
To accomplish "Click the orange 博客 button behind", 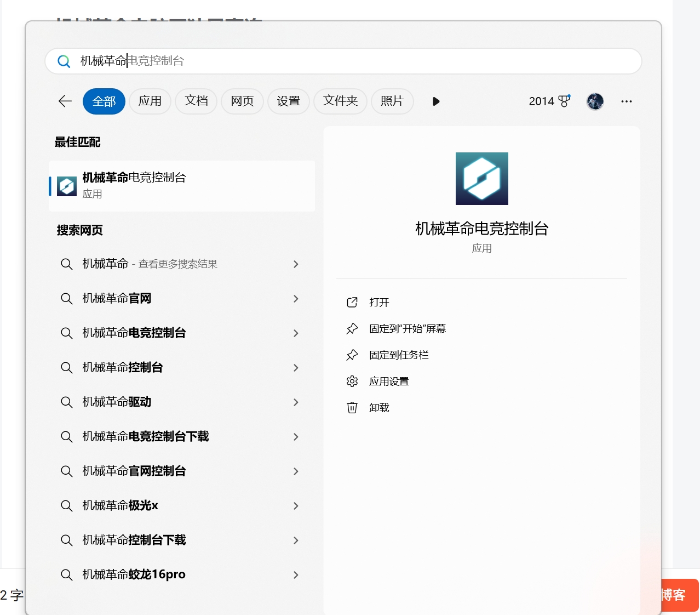I will [679, 595].
